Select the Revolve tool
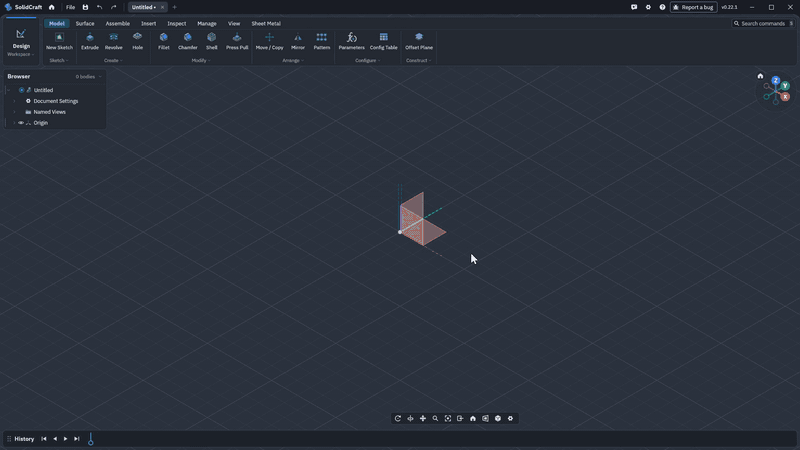The image size is (800, 450). coord(113,41)
